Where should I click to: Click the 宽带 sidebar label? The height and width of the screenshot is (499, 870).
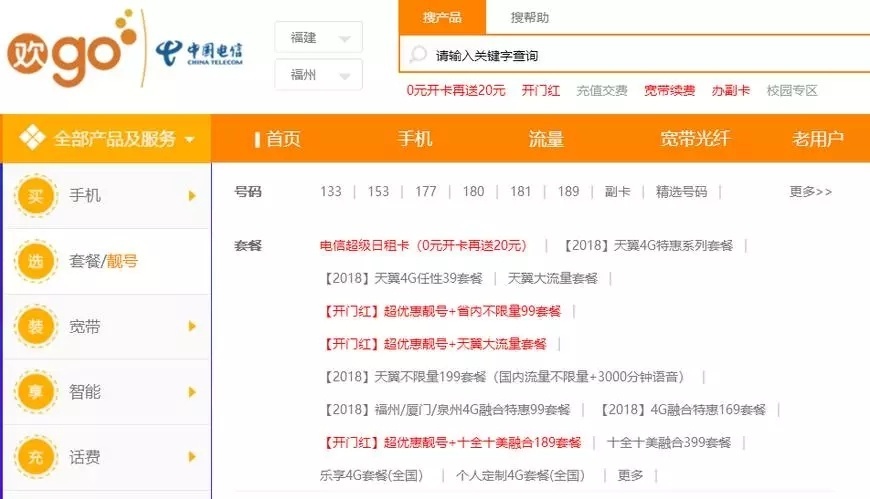click(x=85, y=326)
